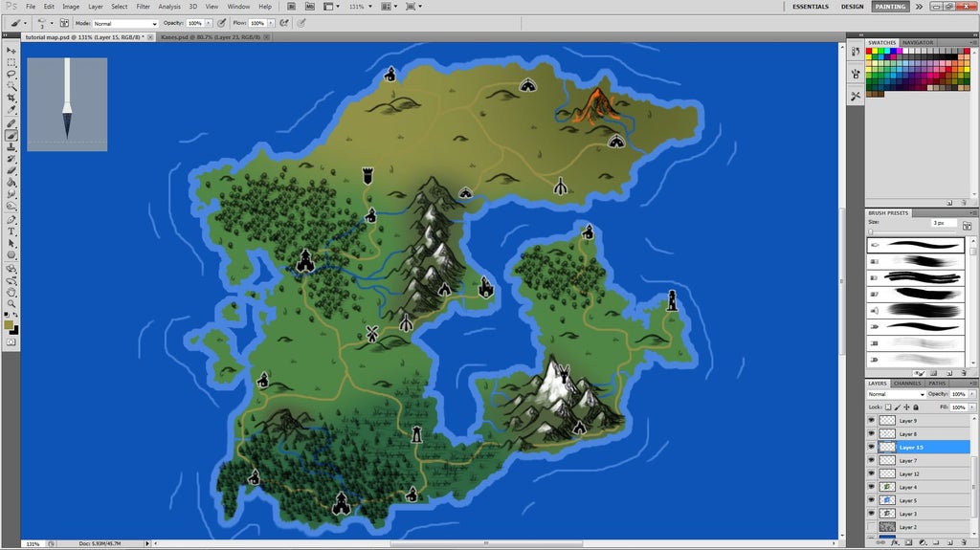Show hidden Layer 2
The image size is (980, 550).
pos(872,527)
